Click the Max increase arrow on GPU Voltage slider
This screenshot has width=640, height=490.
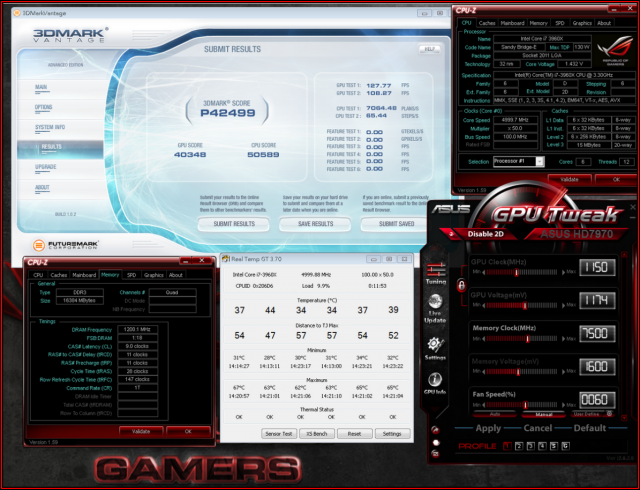tap(564, 305)
